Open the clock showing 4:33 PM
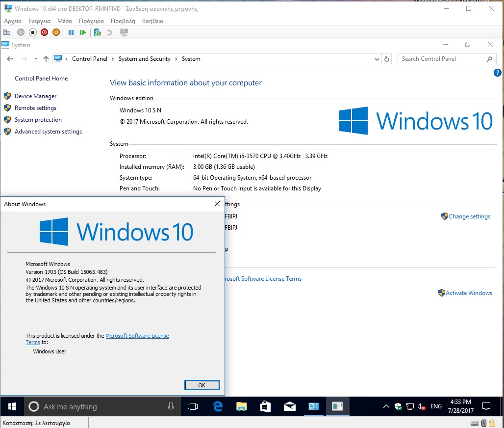The image size is (504, 428). 461,406
